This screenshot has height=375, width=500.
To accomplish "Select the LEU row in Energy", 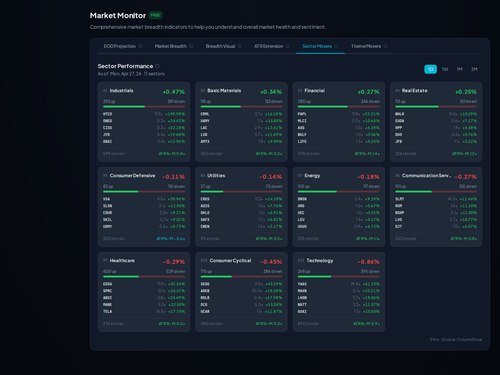I will tap(339, 220).
